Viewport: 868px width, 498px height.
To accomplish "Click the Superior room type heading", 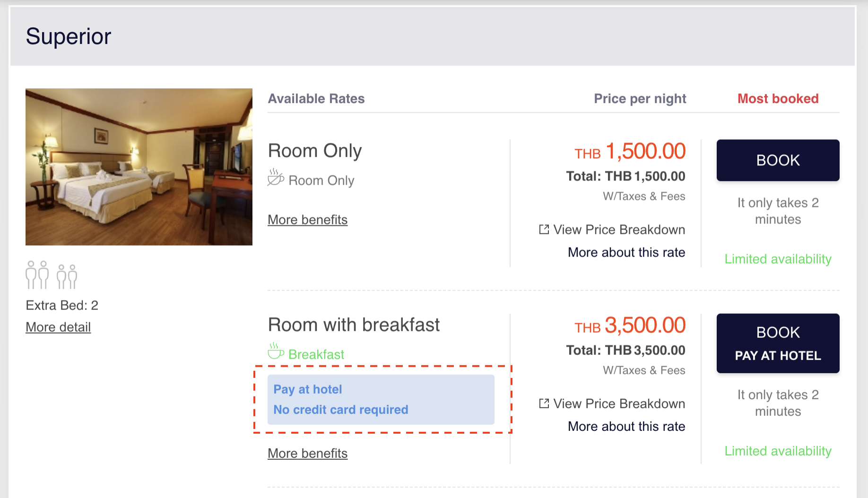I will (69, 36).
